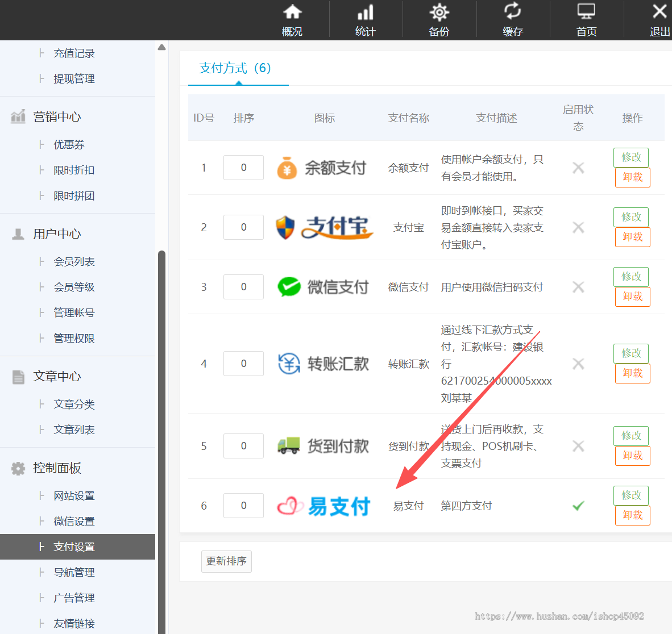Open 管理帐号 menu item
Screen dimensions: 672x634
click(74, 312)
